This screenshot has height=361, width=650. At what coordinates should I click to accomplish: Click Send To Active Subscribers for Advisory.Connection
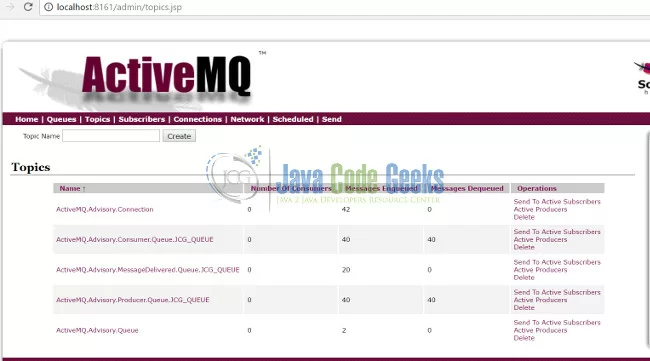557,201
